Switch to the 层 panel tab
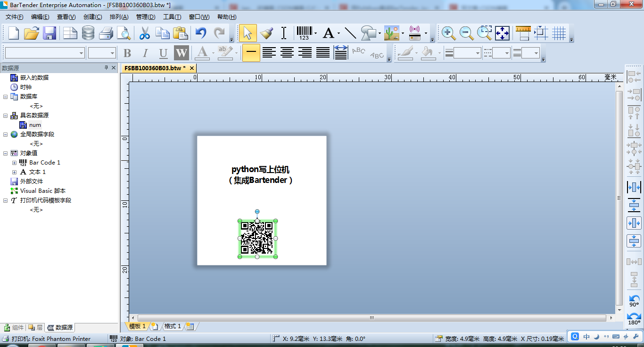Viewport: 644px width, 347px height. (x=36, y=327)
